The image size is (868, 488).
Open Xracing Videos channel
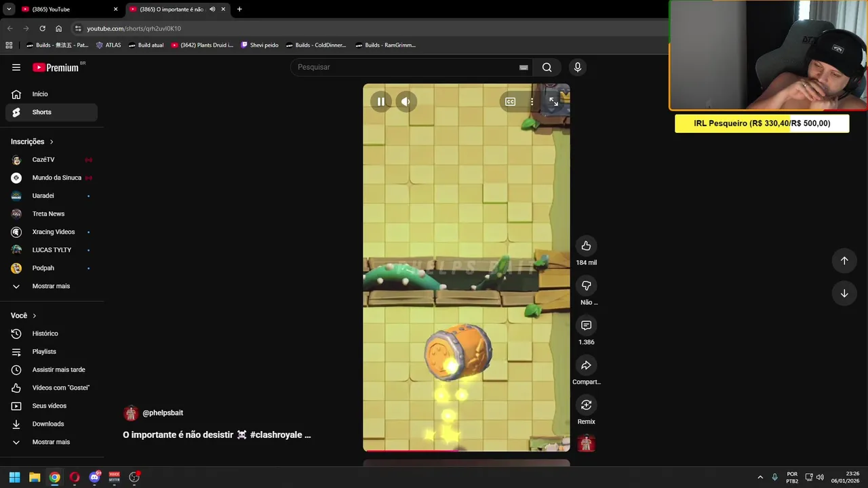52,232
